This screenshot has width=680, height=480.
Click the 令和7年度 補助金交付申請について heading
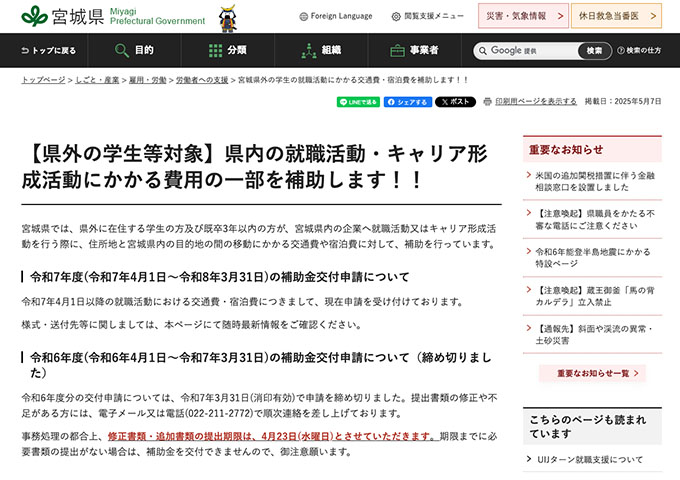coord(219,277)
